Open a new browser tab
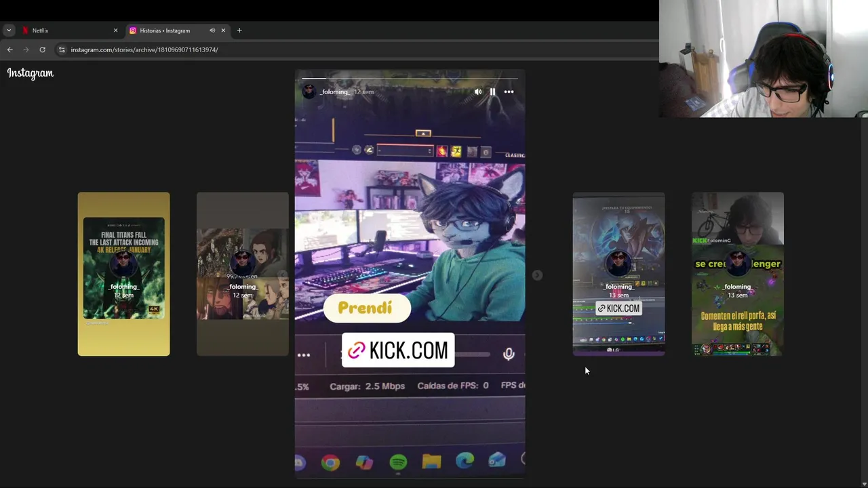 [x=239, y=30]
